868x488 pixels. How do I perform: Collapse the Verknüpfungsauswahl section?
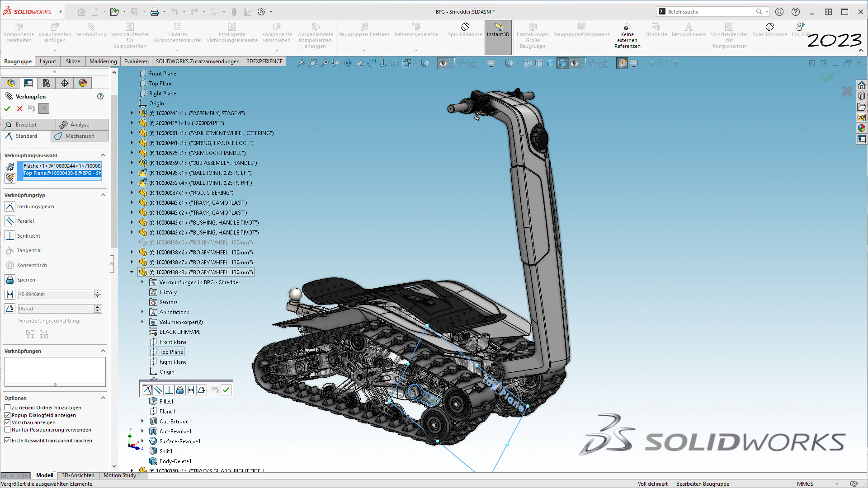click(103, 155)
